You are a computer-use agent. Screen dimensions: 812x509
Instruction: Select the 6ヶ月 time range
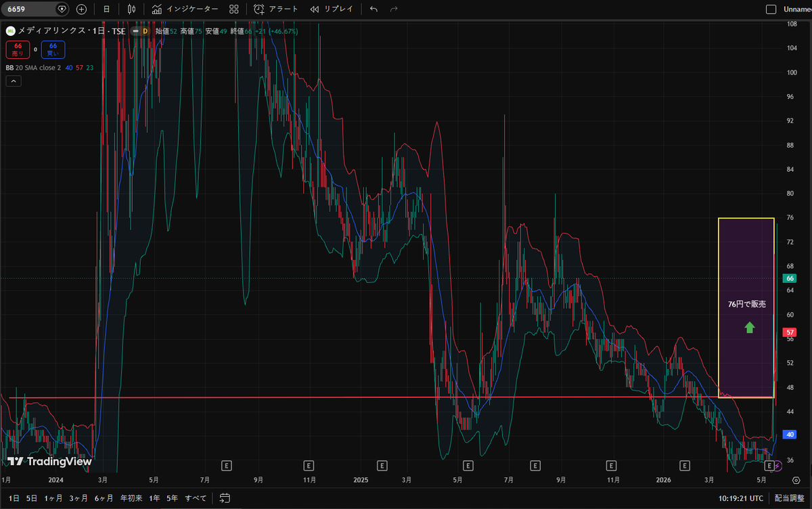click(x=104, y=498)
